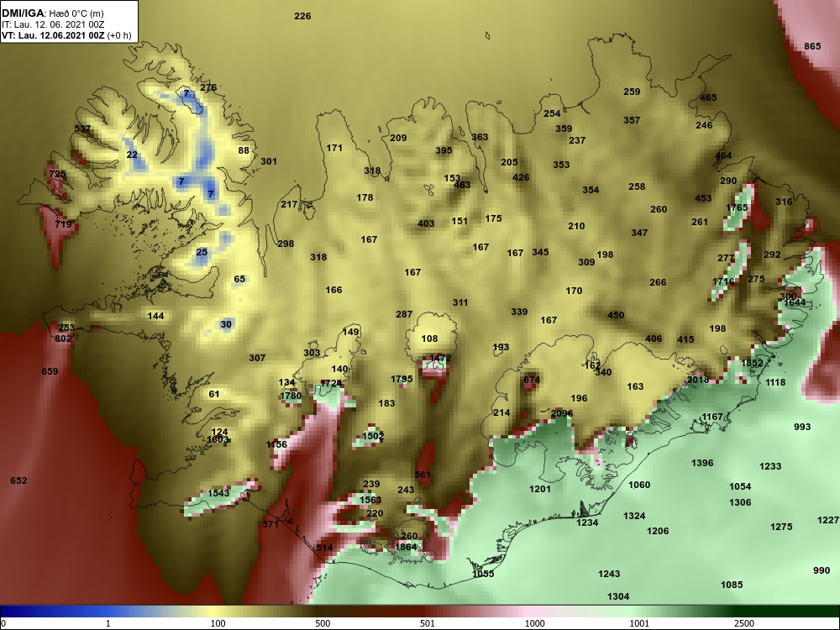Screen dimensions: 840x630
Task: Click the 1001 label on the color scale
Action: pos(639,623)
